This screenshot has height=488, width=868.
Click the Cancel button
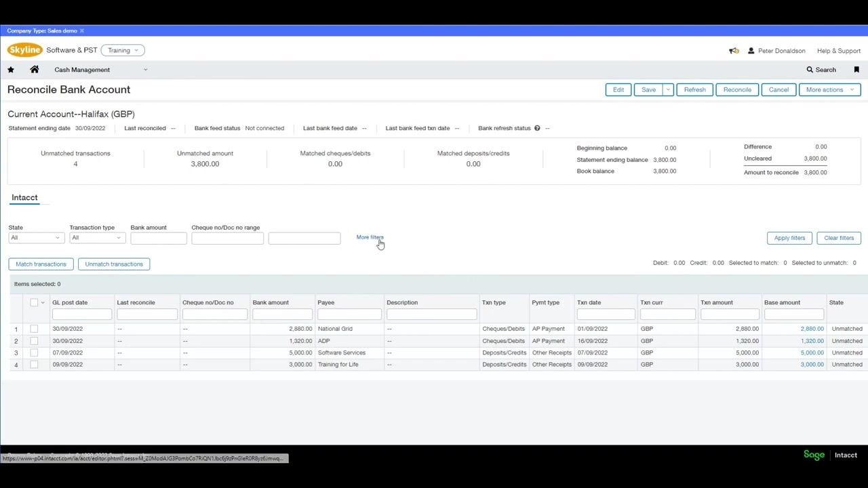(778, 89)
